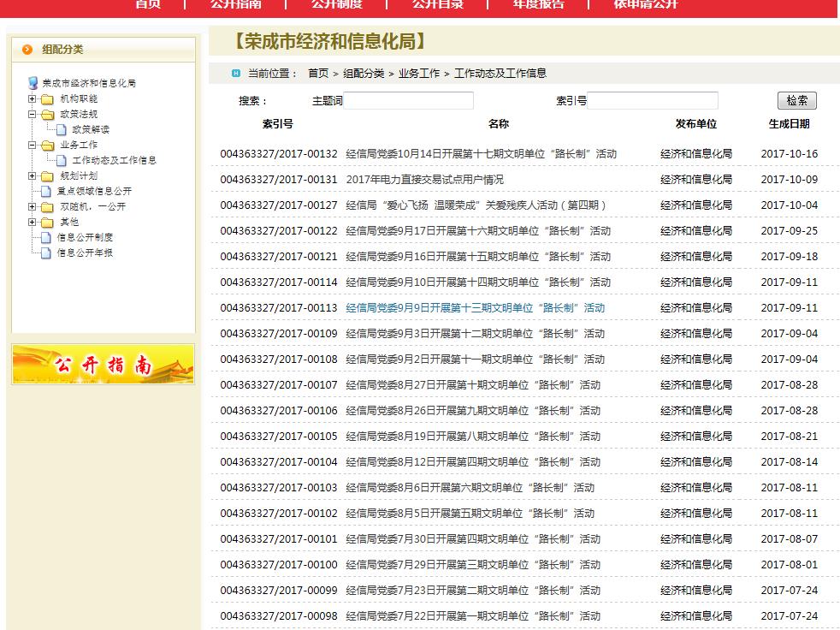
Task: Click the red 公开指南 banner image in the sidebar
Action: tap(103, 365)
